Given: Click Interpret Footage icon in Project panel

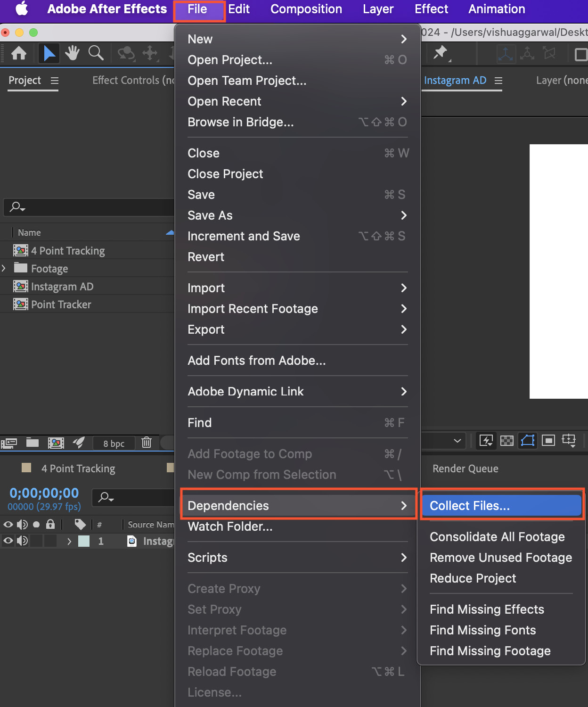Looking at the screenshot, I should 9,443.
